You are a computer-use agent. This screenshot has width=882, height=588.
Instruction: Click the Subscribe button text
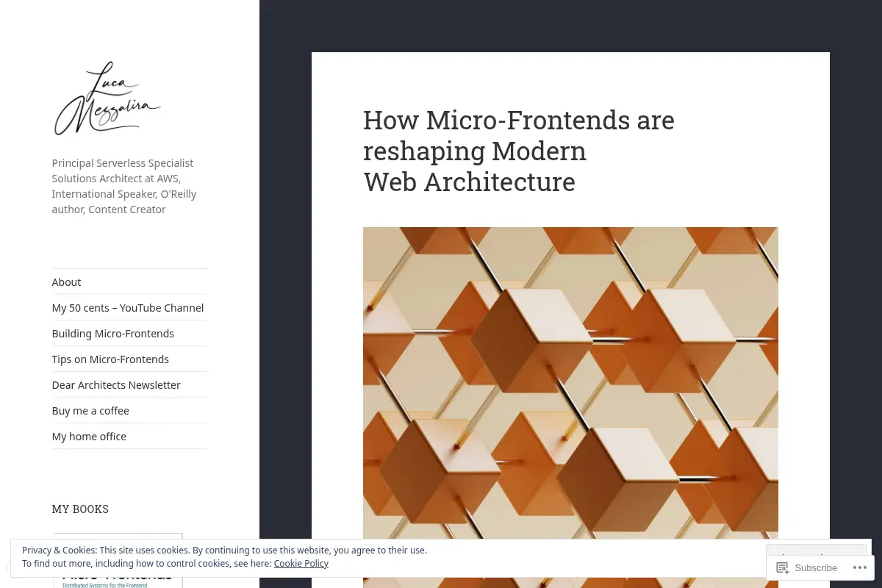click(x=816, y=567)
